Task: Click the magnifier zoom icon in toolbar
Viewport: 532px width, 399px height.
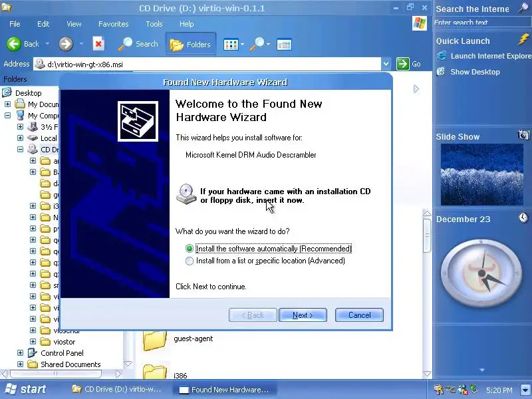Action: 257,45
